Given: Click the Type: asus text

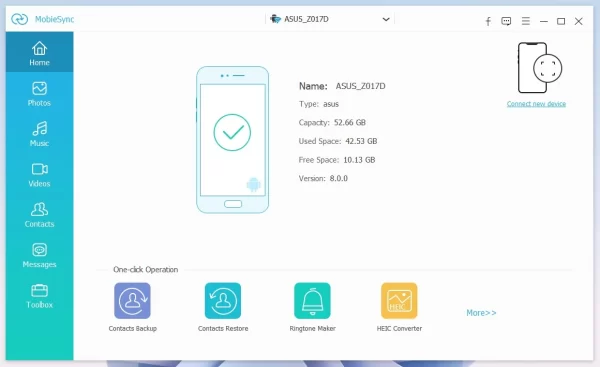Looking at the screenshot, I should [319, 104].
